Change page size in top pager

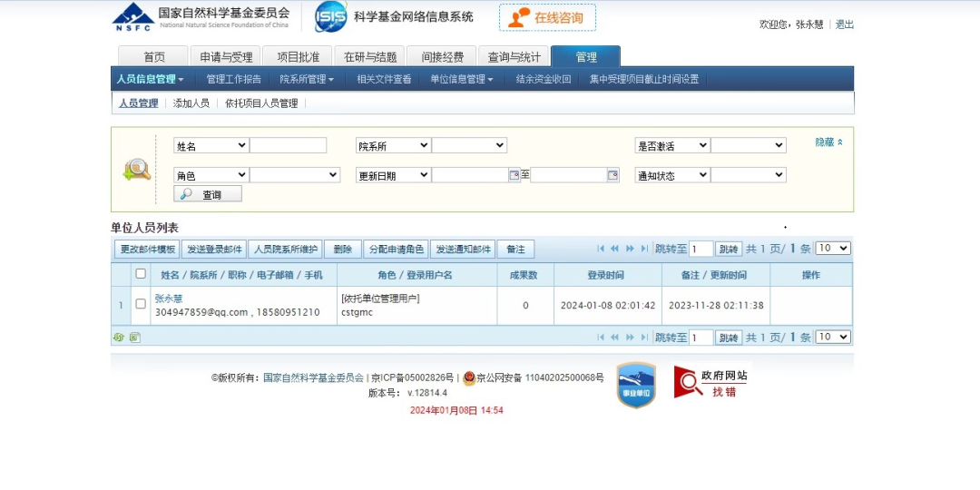tap(834, 248)
